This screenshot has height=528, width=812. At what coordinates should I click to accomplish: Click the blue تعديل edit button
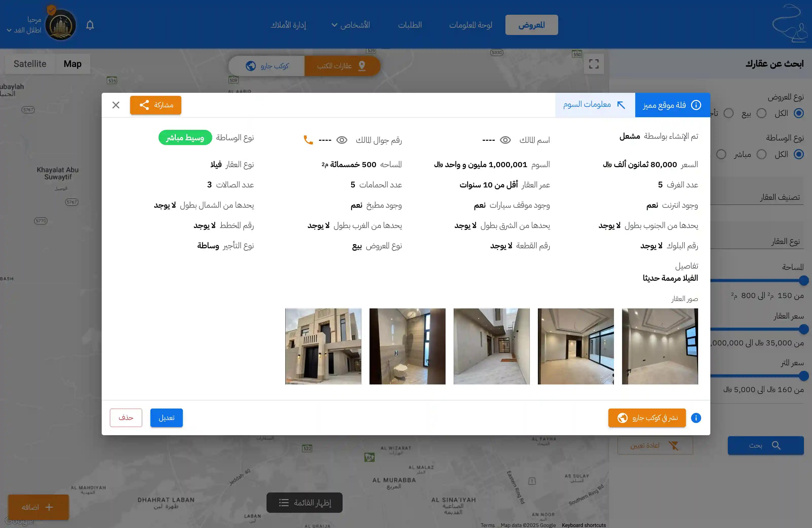167,418
